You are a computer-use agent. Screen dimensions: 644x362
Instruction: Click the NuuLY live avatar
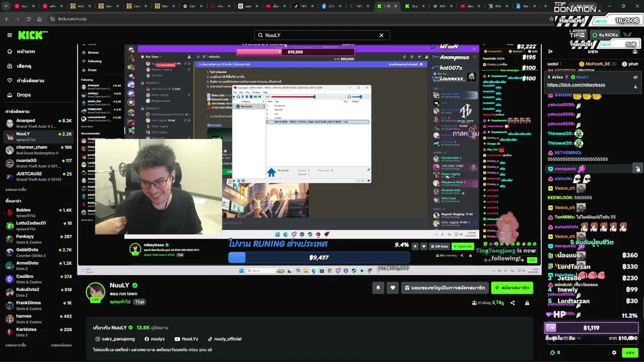[95, 292]
